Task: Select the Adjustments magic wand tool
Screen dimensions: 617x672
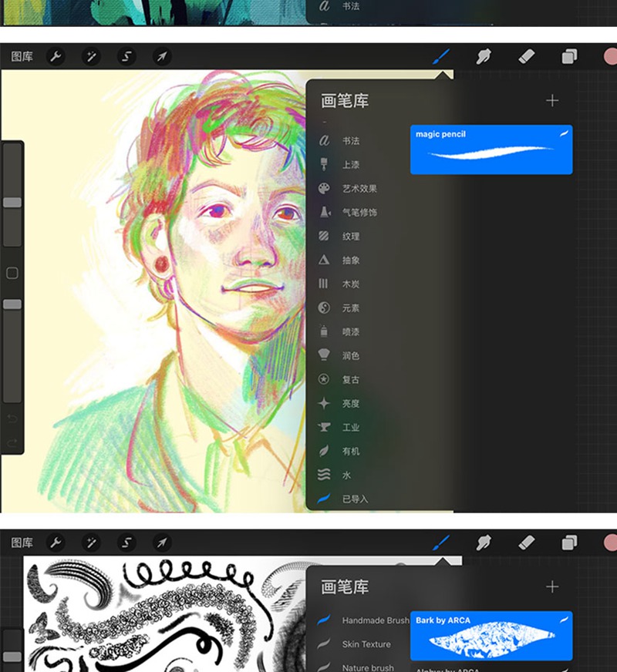Action: 92,55
